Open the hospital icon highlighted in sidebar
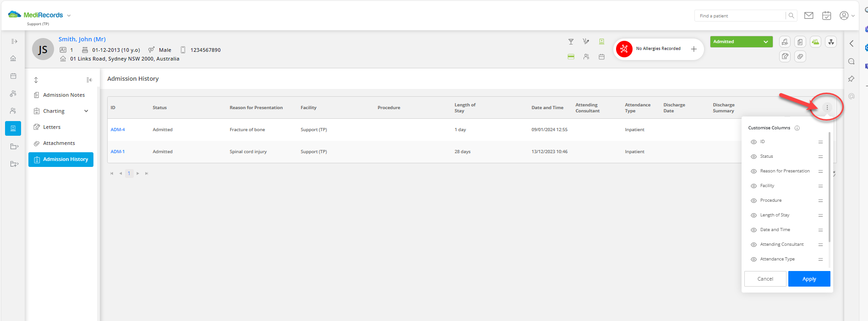 (x=13, y=128)
